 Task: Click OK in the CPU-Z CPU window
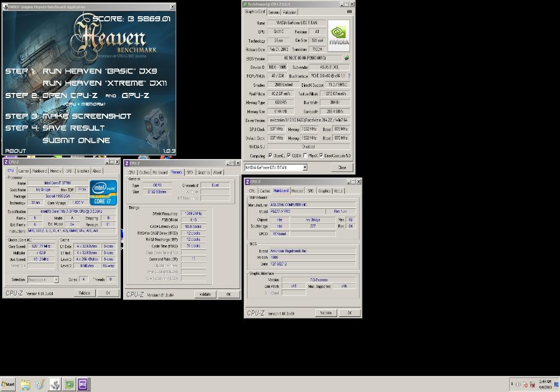(x=108, y=293)
